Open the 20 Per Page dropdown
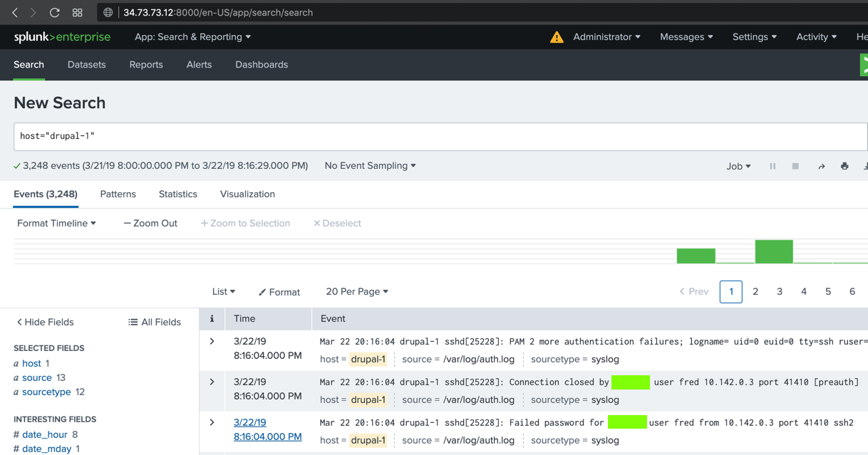Image resolution: width=868 pixels, height=455 pixels. (x=356, y=292)
